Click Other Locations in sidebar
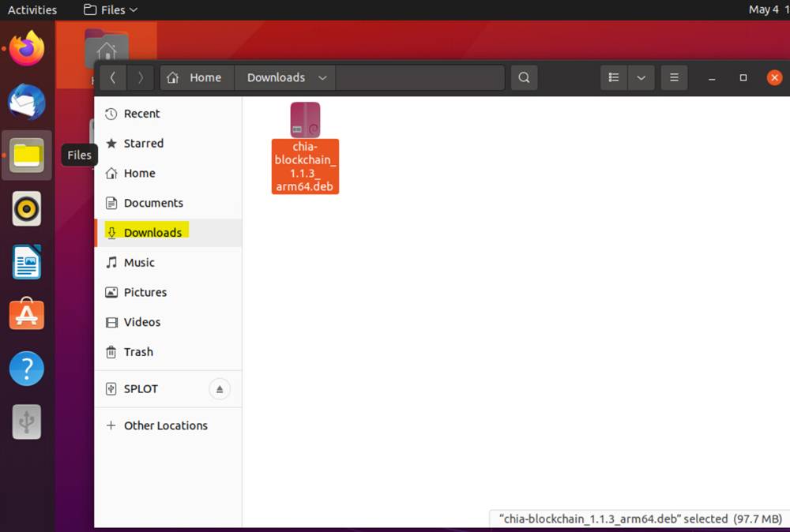 [165, 425]
